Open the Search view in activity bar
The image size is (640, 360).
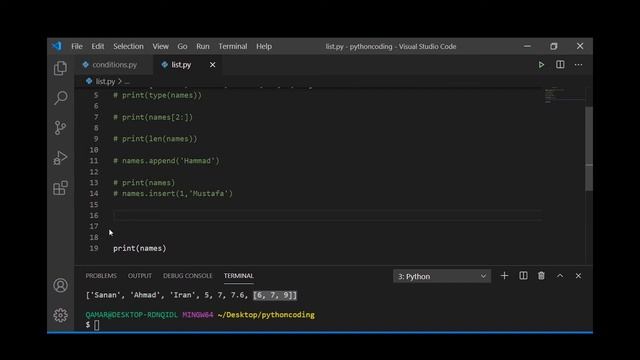tap(60, 98)
